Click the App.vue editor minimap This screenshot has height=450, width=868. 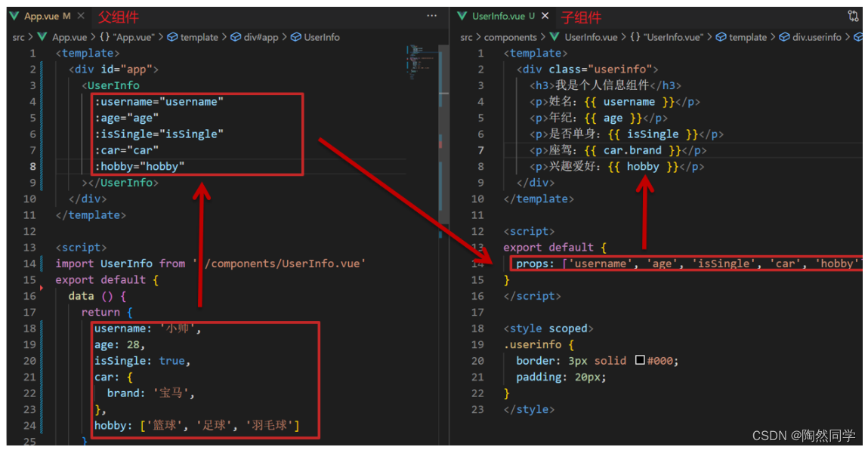[x=422, y=61]
